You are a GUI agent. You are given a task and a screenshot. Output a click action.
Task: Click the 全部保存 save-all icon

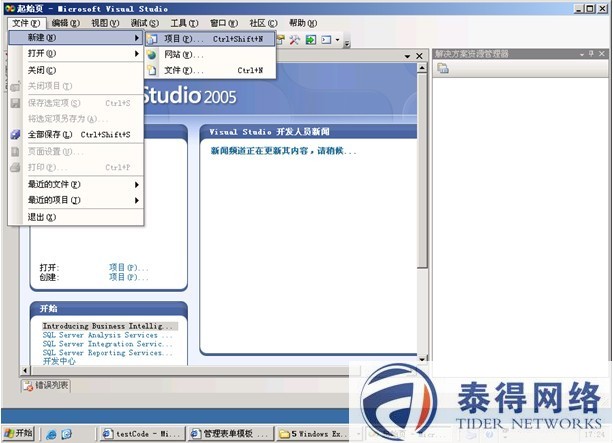pyautogui.click(x=15, y=135)
